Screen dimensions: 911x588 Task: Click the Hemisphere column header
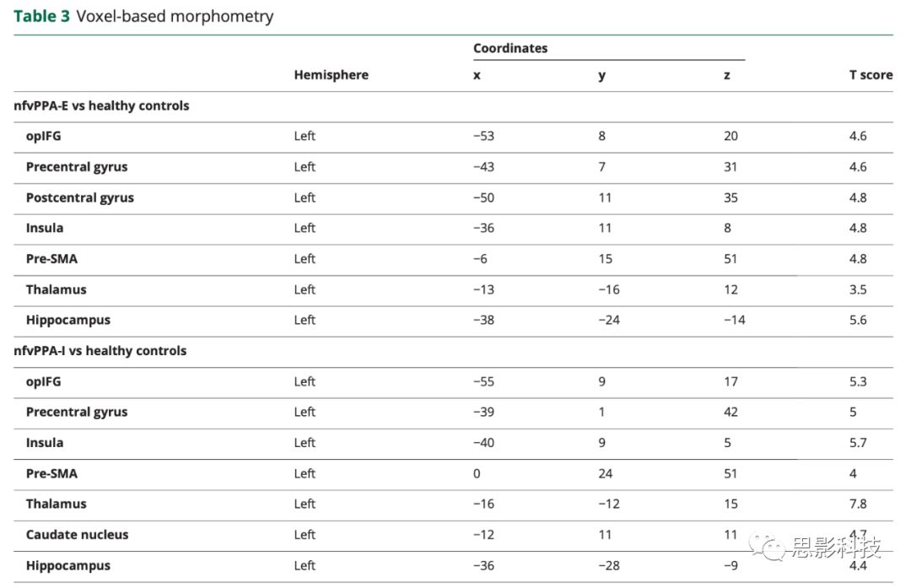(x=331, y=75)
